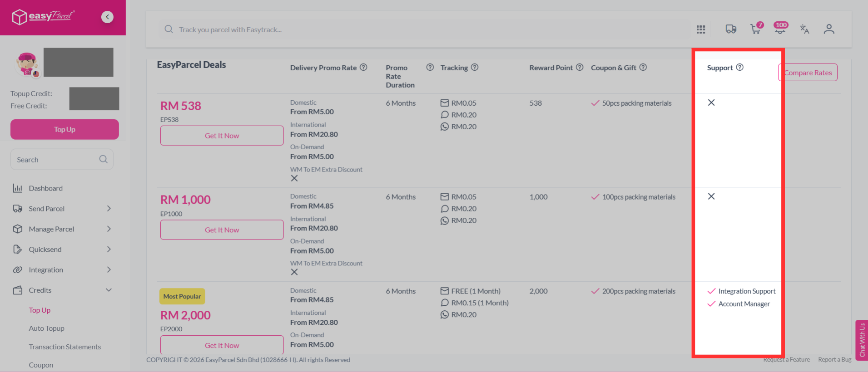Click the EP538 plan code
The height and width of the screenshot is (372, 868).
[169, 120]
